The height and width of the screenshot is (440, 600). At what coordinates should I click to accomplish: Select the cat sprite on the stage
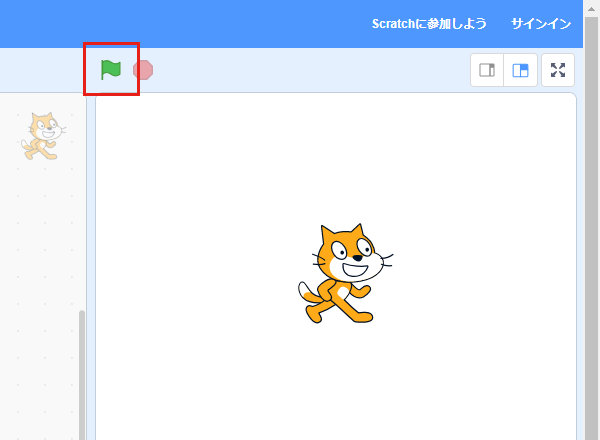346,273
